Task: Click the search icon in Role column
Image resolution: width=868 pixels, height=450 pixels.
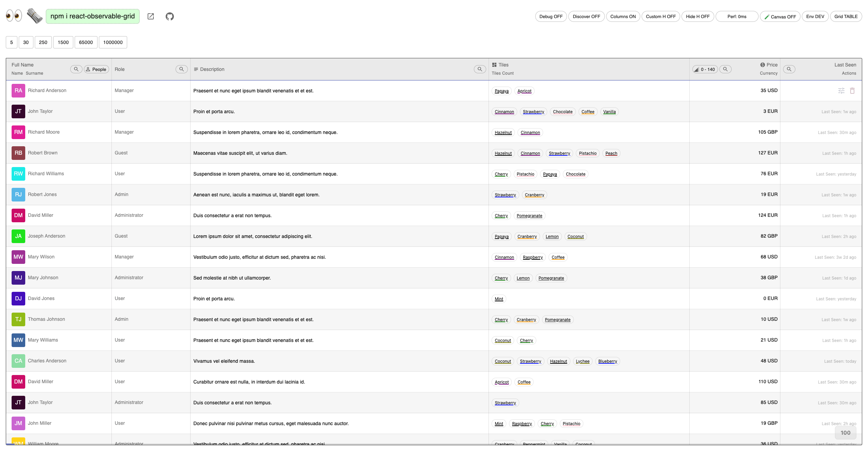Action: 181,69
